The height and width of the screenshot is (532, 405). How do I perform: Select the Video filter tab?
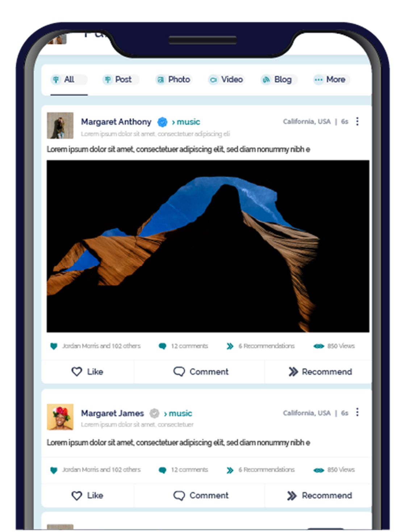(226, 80)
